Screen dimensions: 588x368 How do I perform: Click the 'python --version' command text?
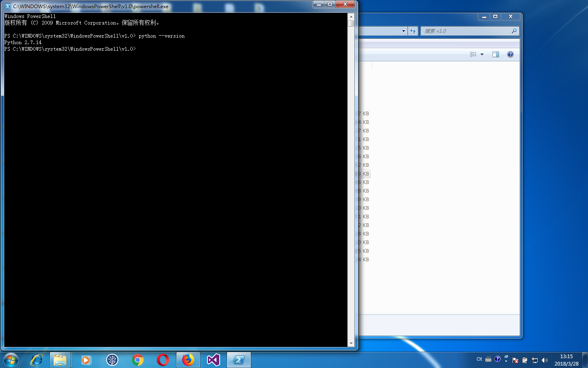click(162, 36)
